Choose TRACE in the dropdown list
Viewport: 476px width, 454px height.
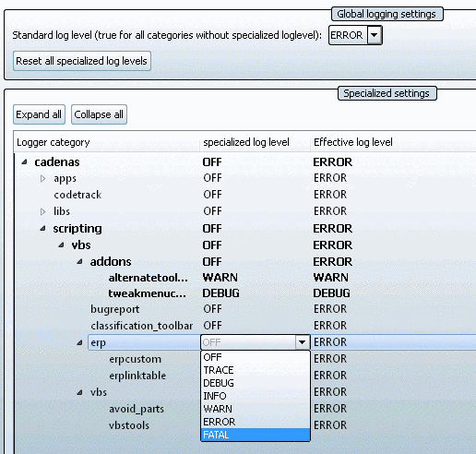pyautogui.click(x=256, y=370)
